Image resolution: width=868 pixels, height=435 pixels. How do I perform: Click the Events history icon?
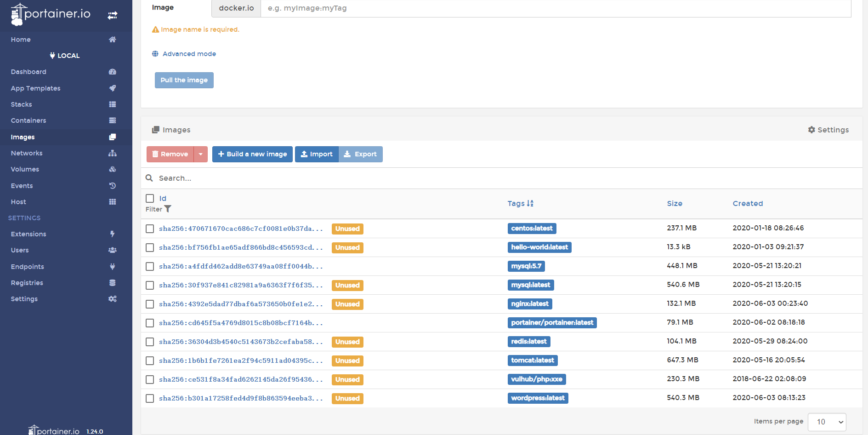click(x=113, y=186)
